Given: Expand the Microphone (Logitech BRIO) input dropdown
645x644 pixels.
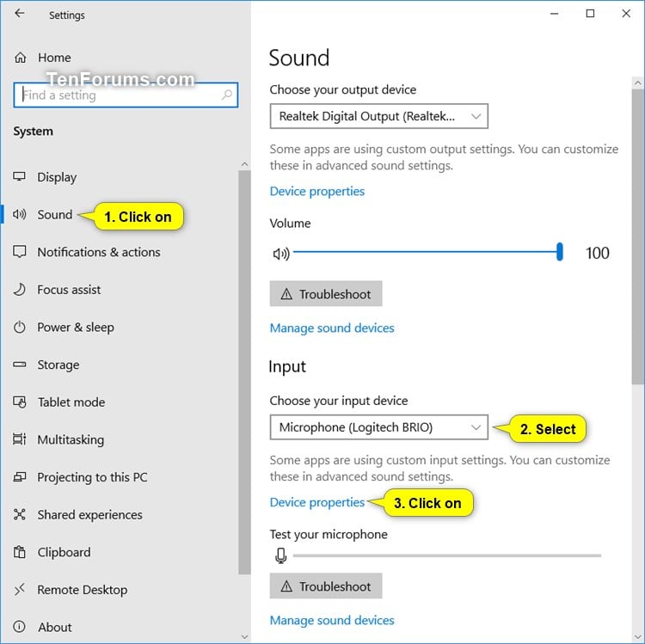Looking at the screenshot, I should pyautogui.click(x=379, y=427).
